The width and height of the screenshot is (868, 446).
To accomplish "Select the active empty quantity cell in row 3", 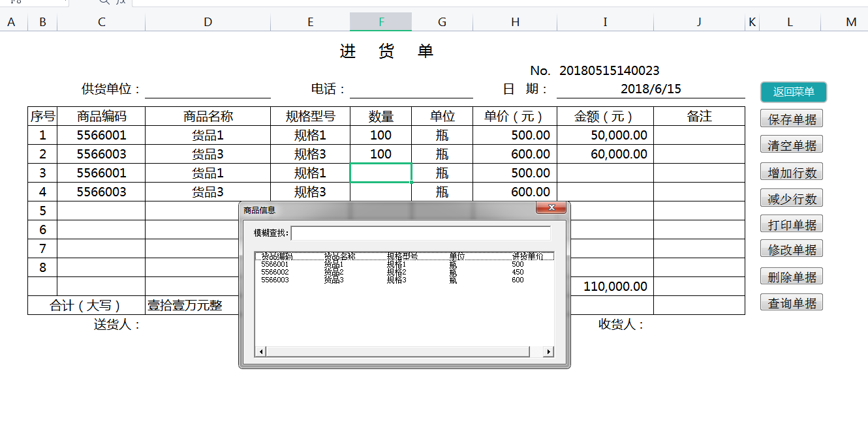I will click(x=381, y=173).
